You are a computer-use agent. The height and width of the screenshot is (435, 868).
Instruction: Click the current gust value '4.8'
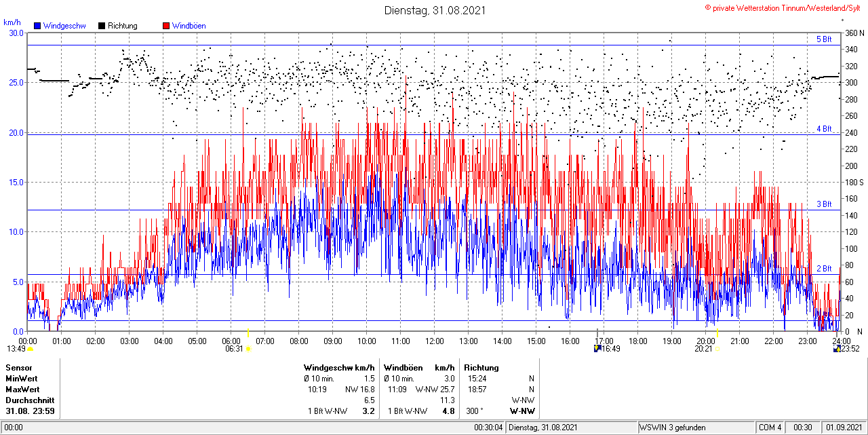click(448, 411)
